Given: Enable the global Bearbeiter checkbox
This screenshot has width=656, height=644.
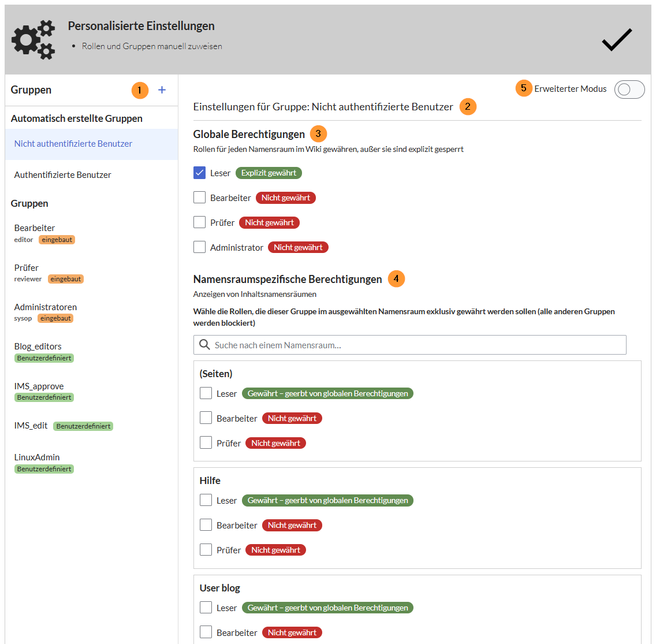Looking at the screenshot, I should [200, 198].
